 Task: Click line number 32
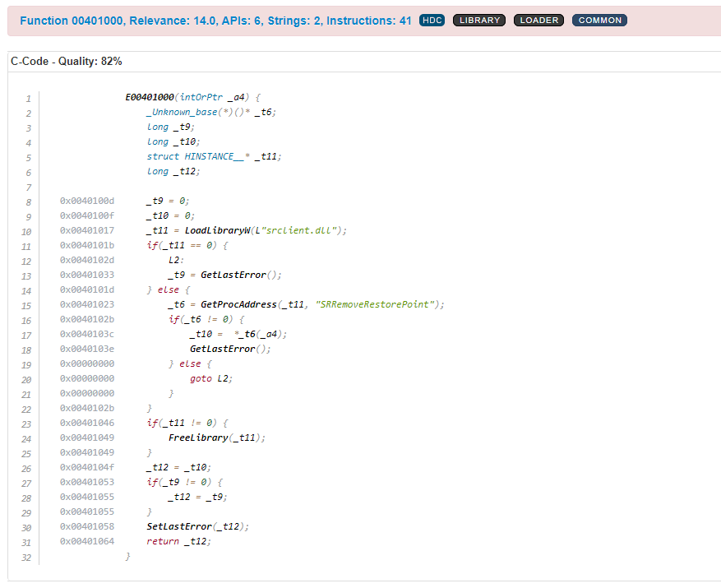point(26,558)
